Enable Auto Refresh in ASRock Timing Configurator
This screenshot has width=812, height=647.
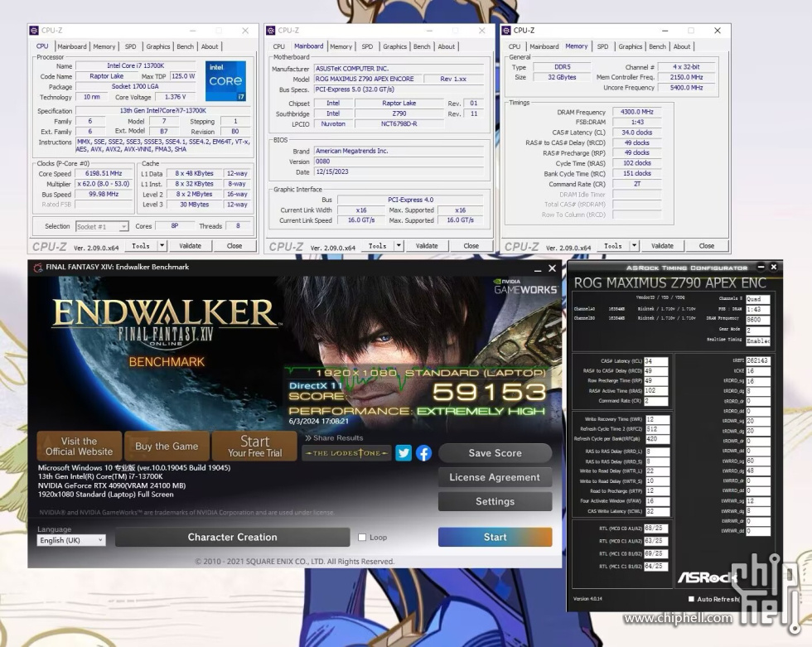pyautogui.click(x=691, y=599)
